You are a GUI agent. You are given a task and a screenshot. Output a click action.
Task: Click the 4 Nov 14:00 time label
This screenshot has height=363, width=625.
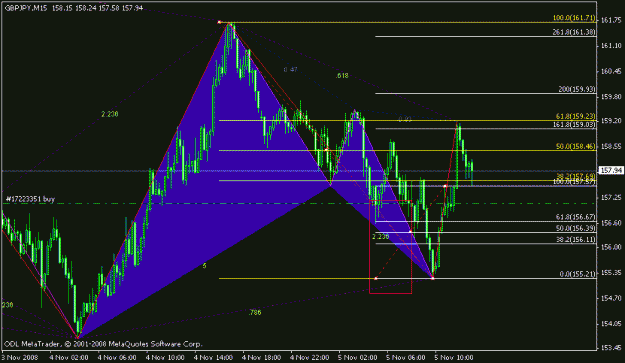(x=213, y=357)
